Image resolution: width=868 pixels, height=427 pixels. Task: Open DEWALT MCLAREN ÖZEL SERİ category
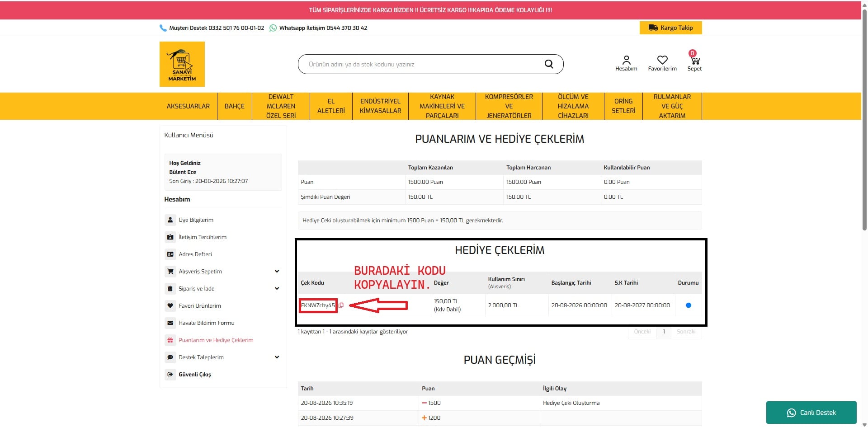coord(281,106)
